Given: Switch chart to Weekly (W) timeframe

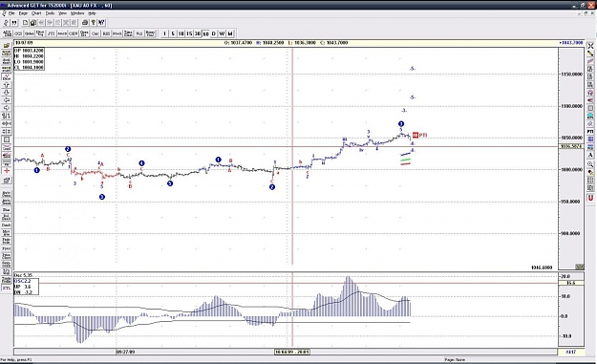Looking at the screenshot, I should pos(222,33).
